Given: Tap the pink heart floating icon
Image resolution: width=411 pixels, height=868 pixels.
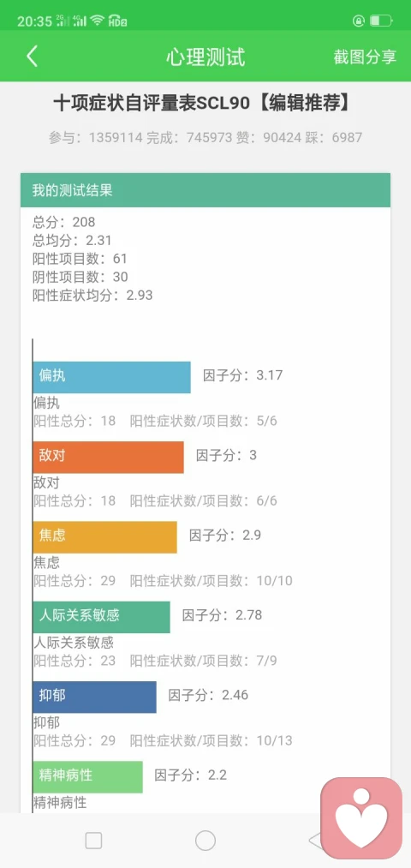Looking at the screenshot, I should click(361, 818).
